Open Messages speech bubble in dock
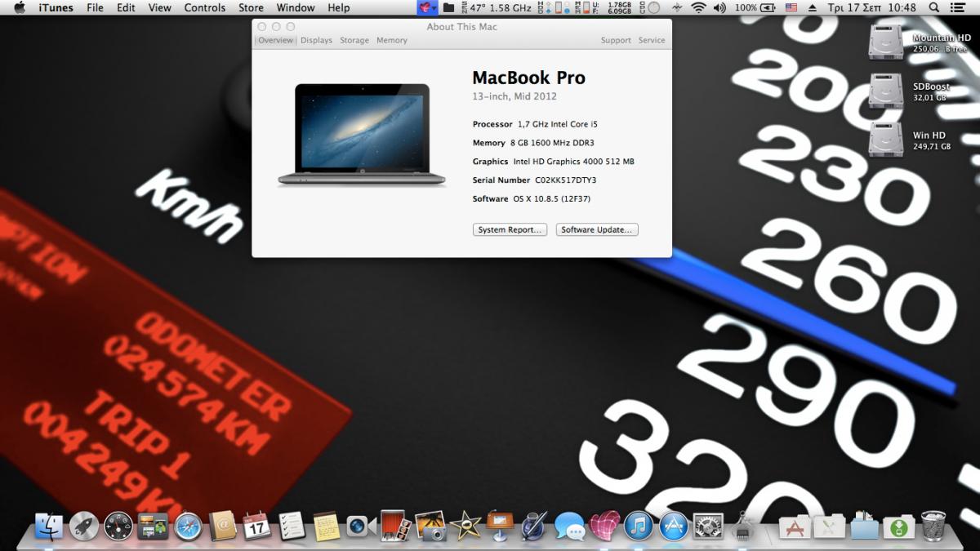 (569, 527)
